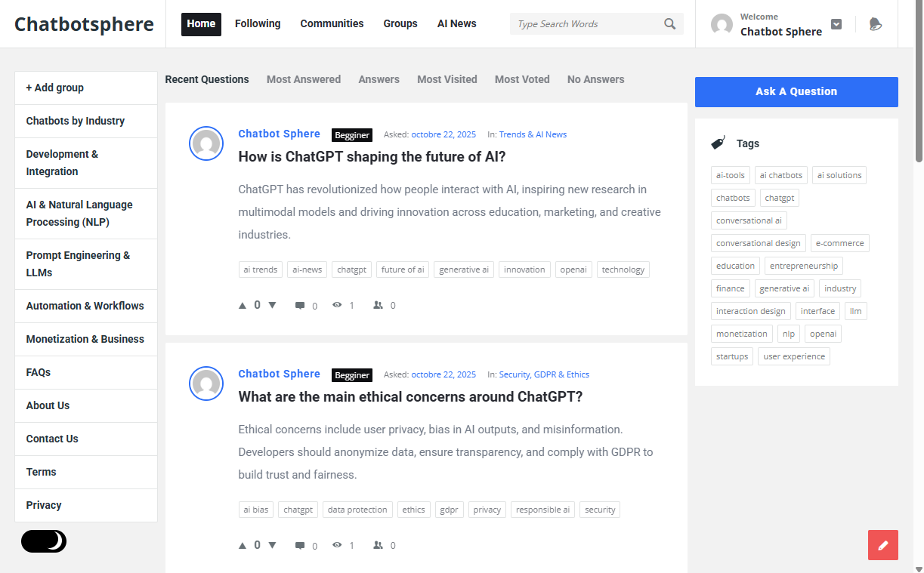
Task: Select the generative ai tag
Action: [x=784, y=288]
